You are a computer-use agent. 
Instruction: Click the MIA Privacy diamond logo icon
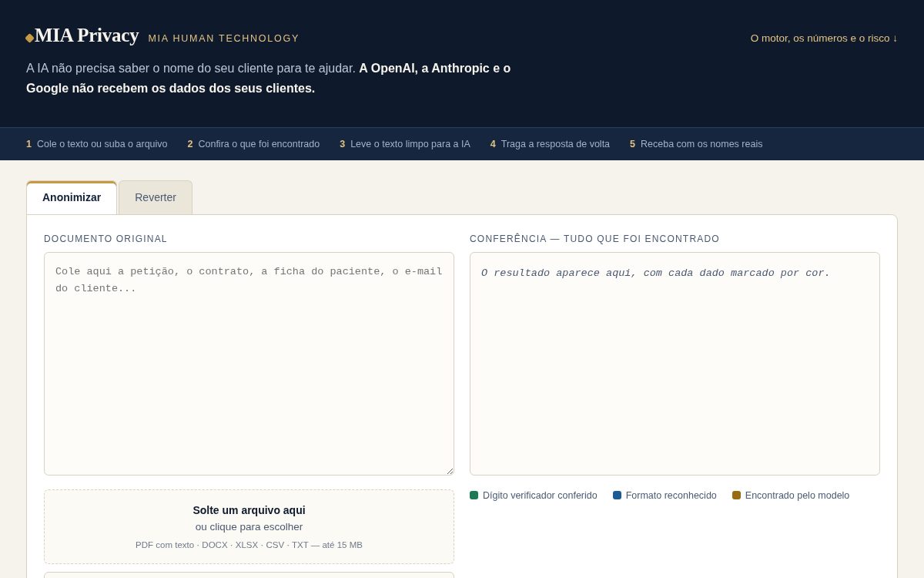pyautogui.click(x=30, y=38)
